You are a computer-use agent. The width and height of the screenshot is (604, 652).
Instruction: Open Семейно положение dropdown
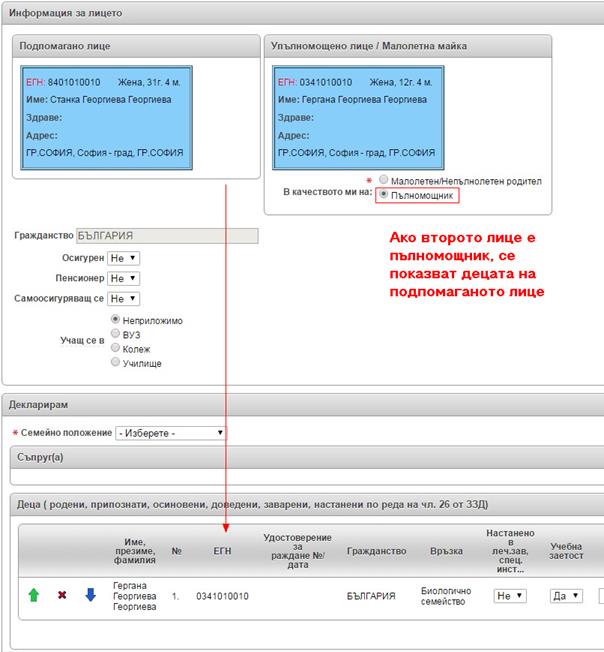[x=171, y=433]
